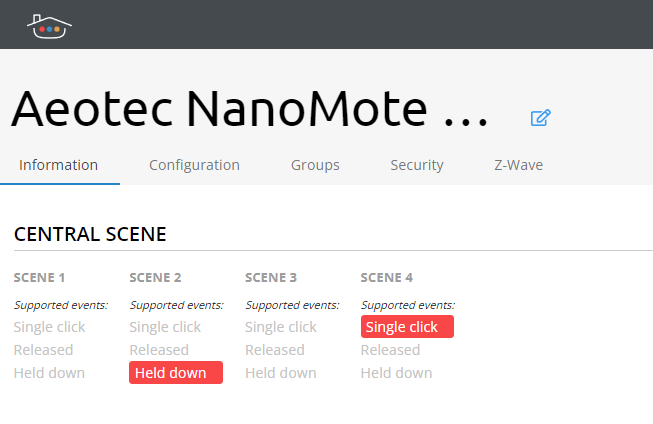The image size is (653, 424).
Task: Open the Groups tab
Action: click(x=315, y=165)
